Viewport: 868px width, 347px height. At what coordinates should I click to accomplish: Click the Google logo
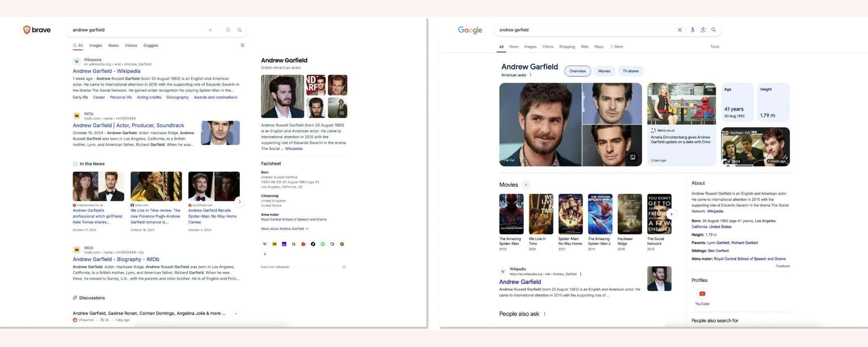coord(470,30)
